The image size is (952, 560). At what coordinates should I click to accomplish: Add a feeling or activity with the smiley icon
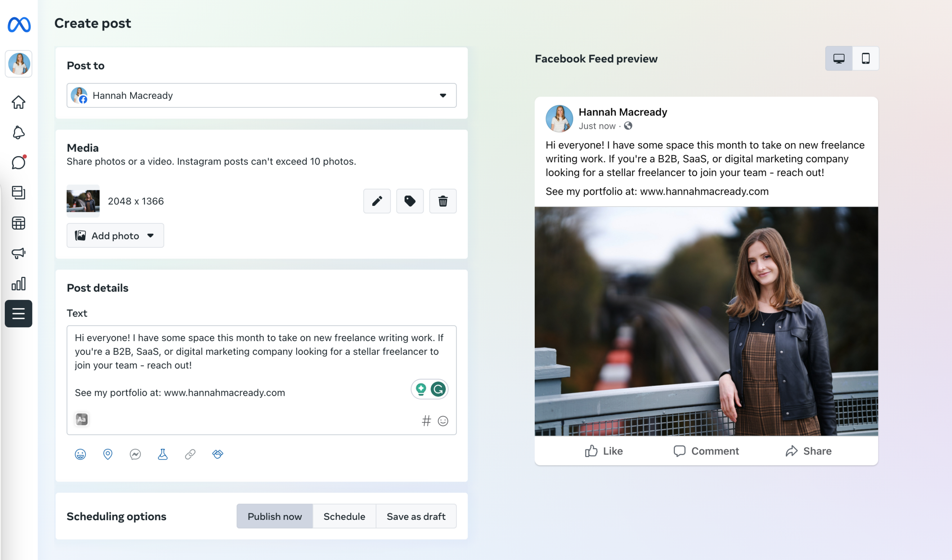[80, 454]
